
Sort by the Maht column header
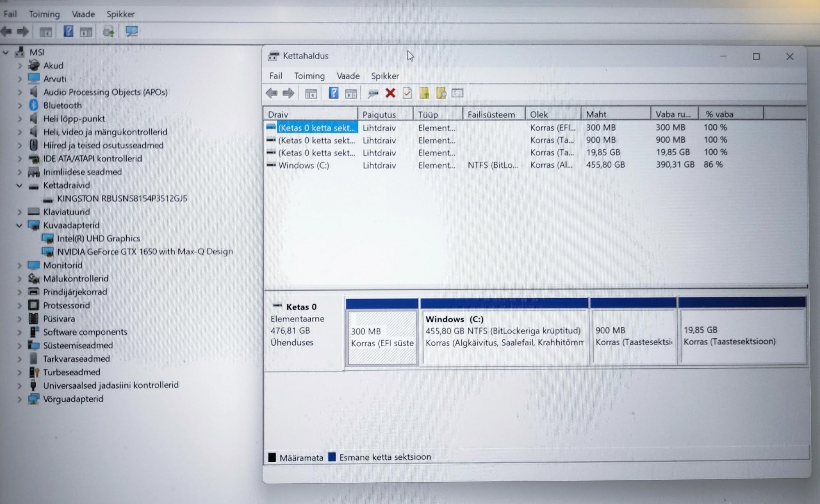click(615, 114)
